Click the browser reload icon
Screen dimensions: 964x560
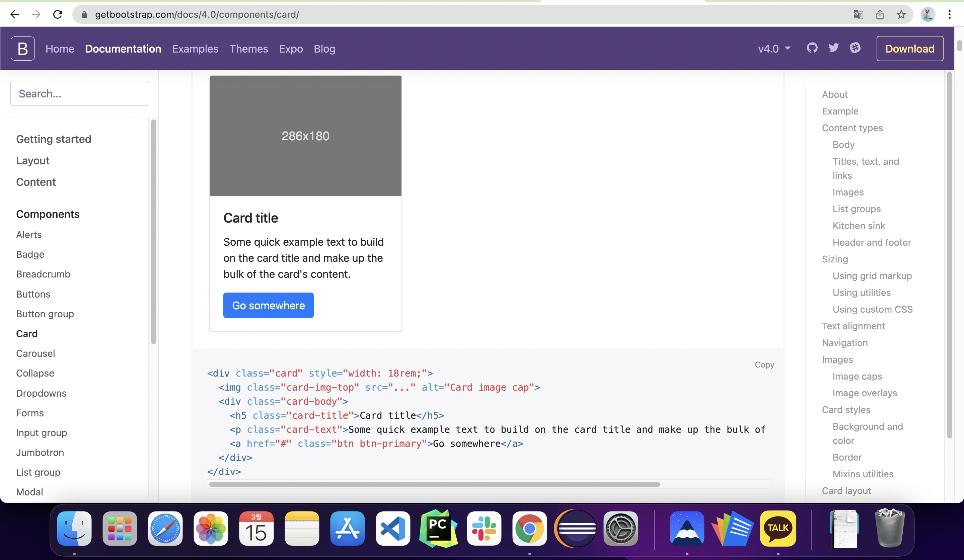coord(58,14)
